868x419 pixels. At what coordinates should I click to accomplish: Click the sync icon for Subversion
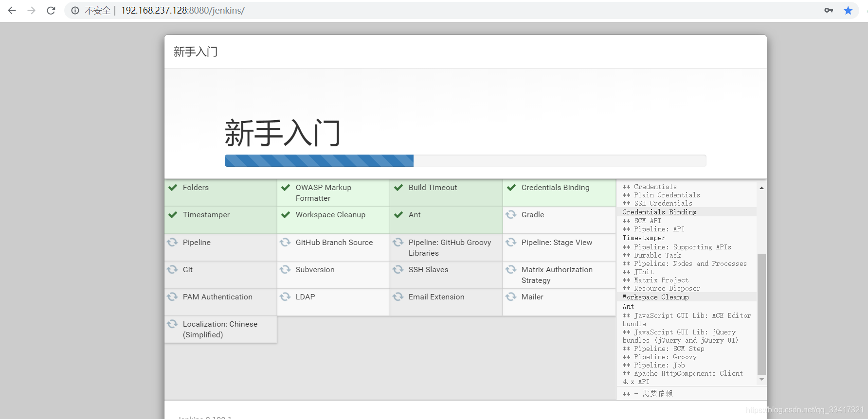(x=285, y=269)
